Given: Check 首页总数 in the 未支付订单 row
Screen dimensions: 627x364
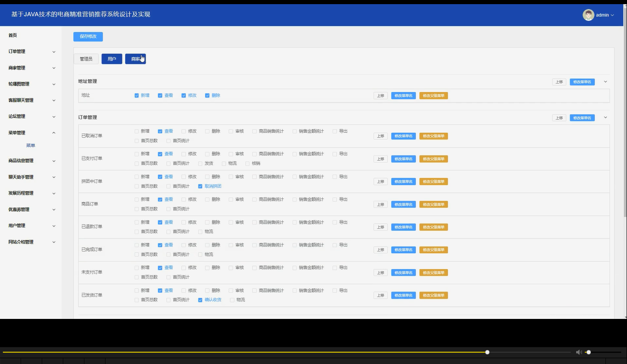Looking at the screenshot, I should (136, 277).
